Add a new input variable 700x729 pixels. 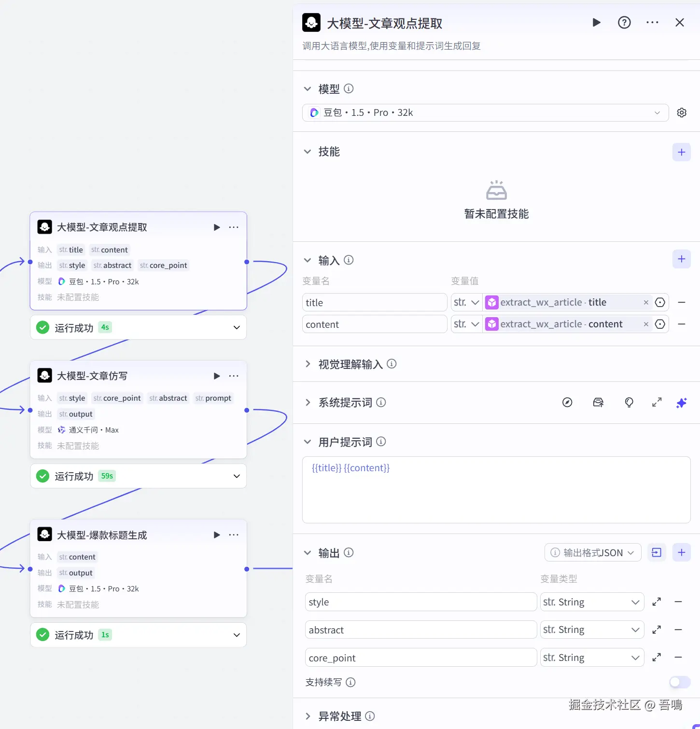682,259
